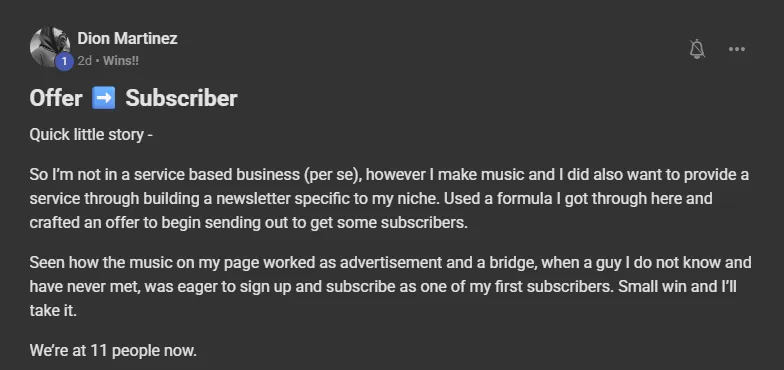Click the word Offer in the title

pos(56,98)
